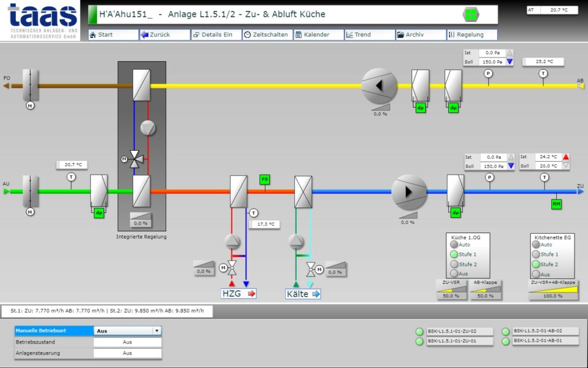Click the exhaust air fan icon

pos(379,86)
